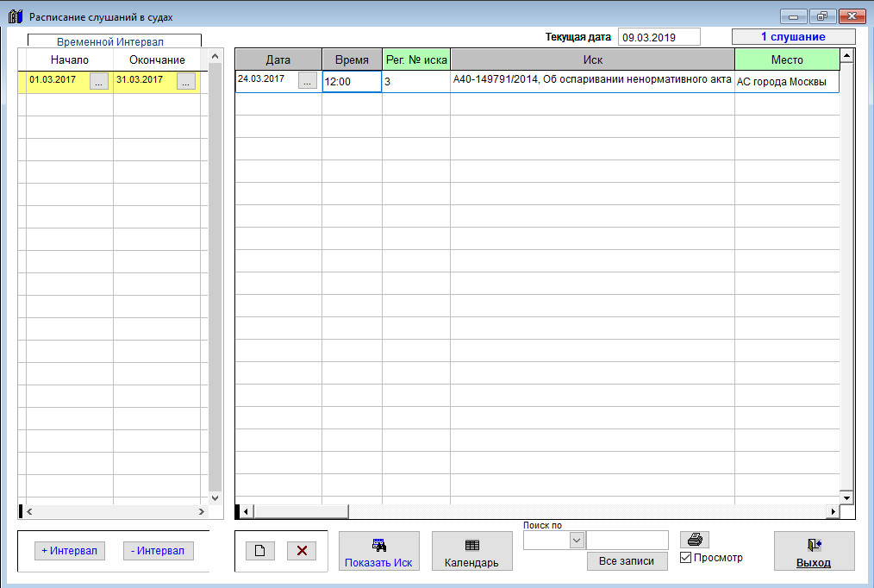Click the printer icon

coord(695,540)
